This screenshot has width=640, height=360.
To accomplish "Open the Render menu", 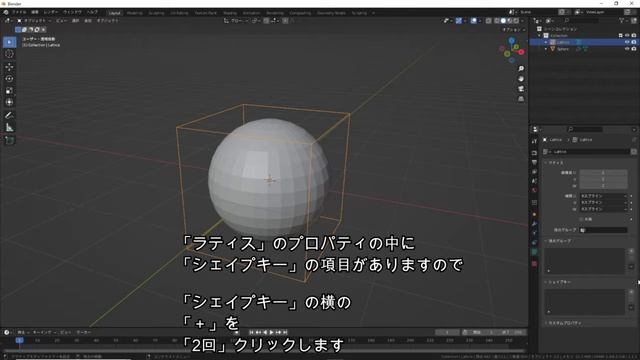I will pos(51,12).
